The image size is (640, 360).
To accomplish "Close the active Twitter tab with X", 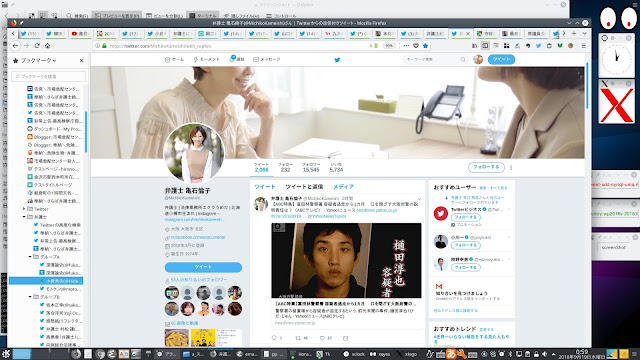I will [468, 33].
